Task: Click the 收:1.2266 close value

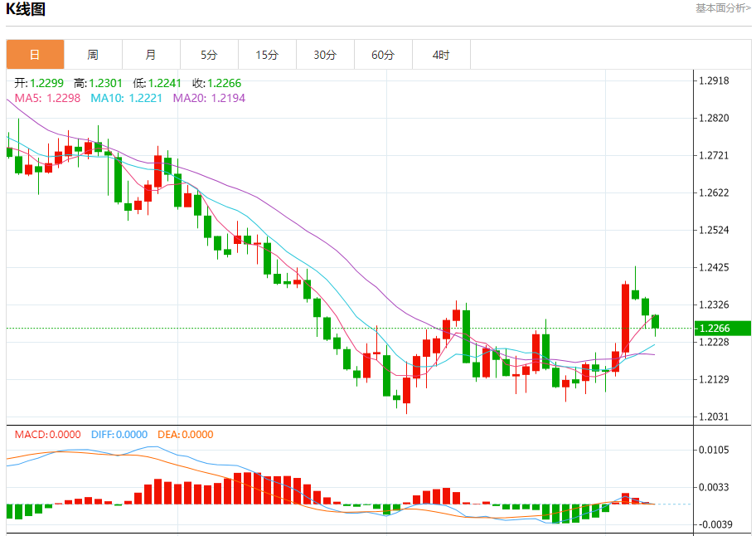Action: coord(216,83)
